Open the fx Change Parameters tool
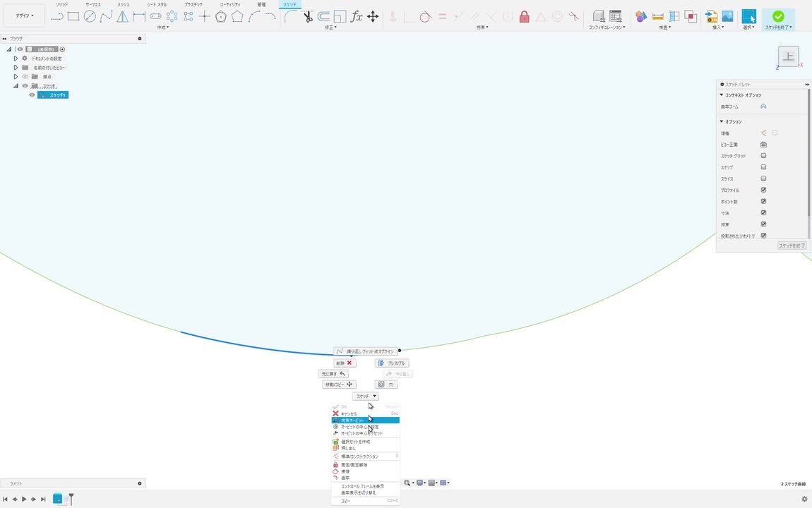The height and width of the screenshot is (508, 812). [357, 16]
